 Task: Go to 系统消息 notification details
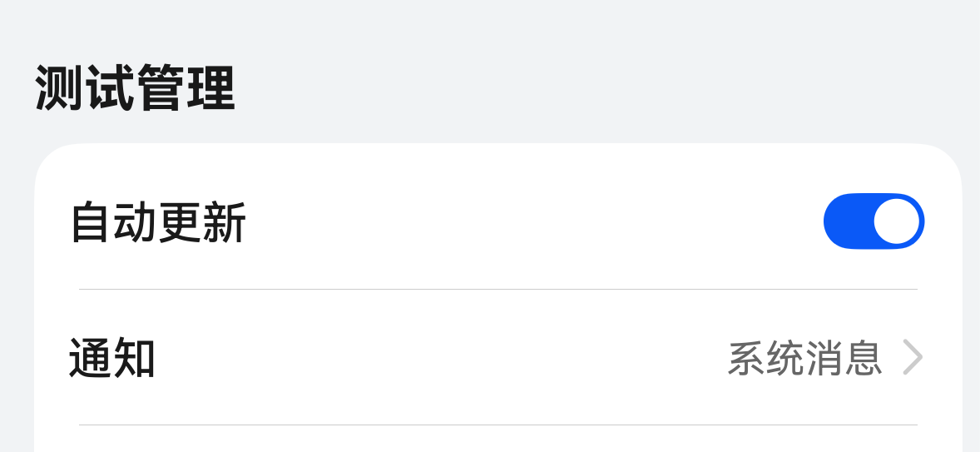[804, 359]
